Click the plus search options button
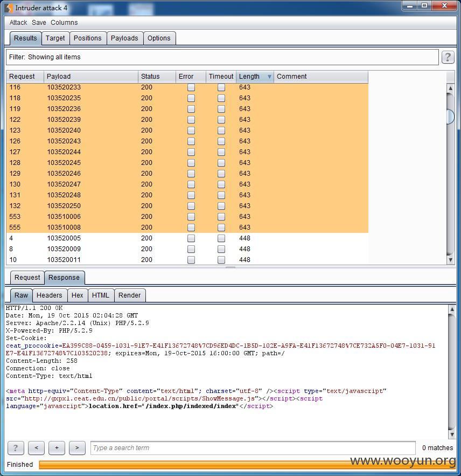 (x=57, y=448)
